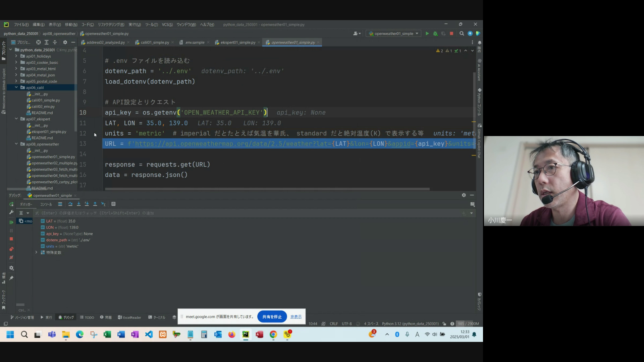Image resolution: width=644 pixels, height=362 pixels.
Task: Click the View Breakpoints red circles icon
Action: 11,249
